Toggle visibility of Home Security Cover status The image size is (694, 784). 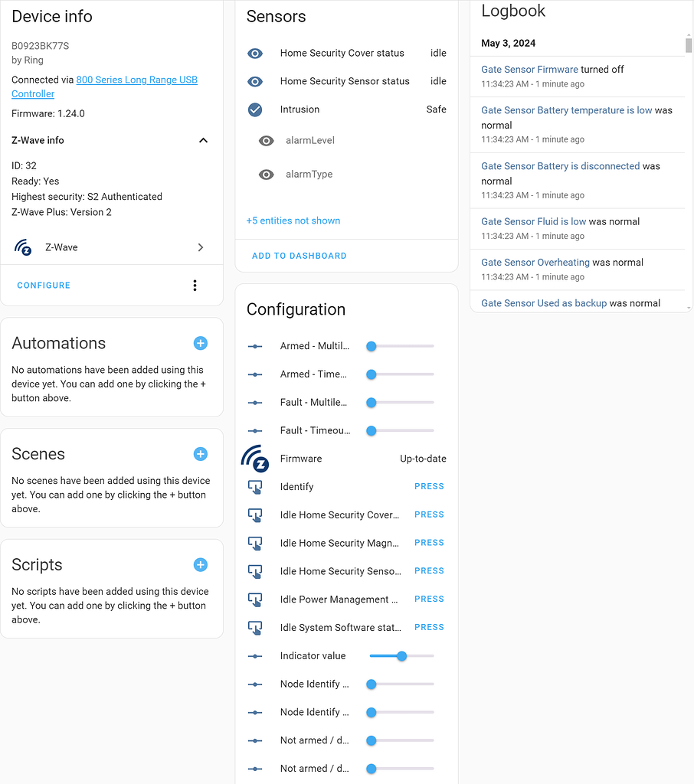(254, 53)
